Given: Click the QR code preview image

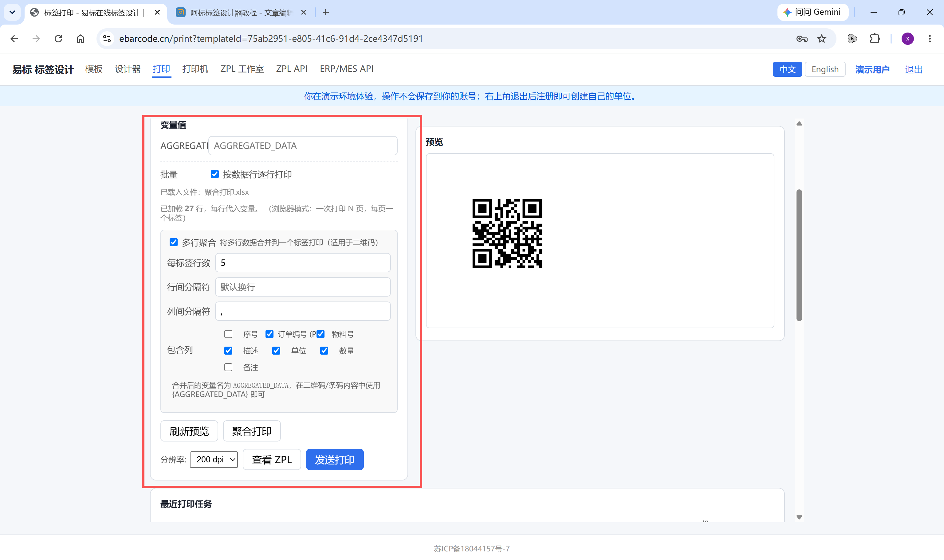Looking at the screenshot, I should 507,234.
